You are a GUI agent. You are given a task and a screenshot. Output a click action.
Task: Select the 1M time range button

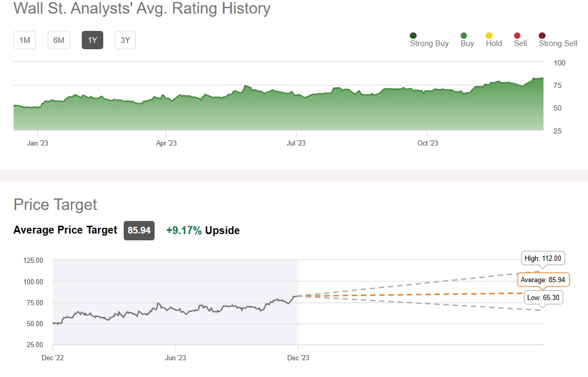pyautogui.click(x=25, y=40)
